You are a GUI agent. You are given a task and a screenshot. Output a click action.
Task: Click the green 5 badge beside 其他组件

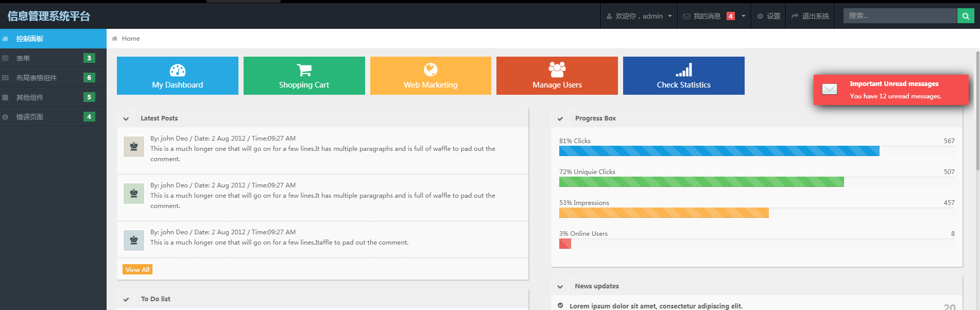click(x=89, y=97)
